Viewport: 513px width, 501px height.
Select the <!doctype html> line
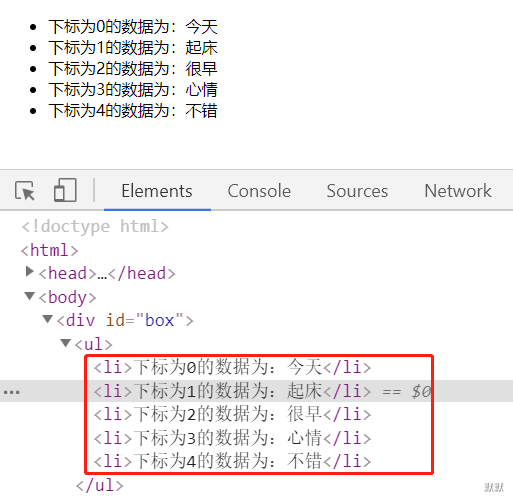point(95,227)
